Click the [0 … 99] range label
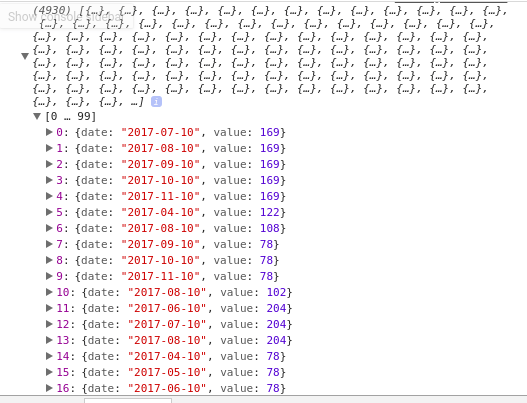This screenshot has height=403, width=527. [x=70, y=117]
